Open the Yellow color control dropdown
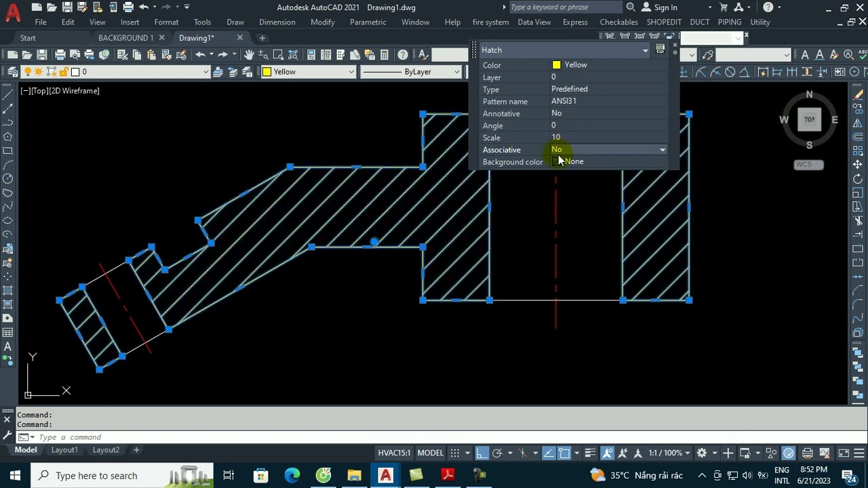The height and width of the screenshot is (488, 868). coord(351,72)
